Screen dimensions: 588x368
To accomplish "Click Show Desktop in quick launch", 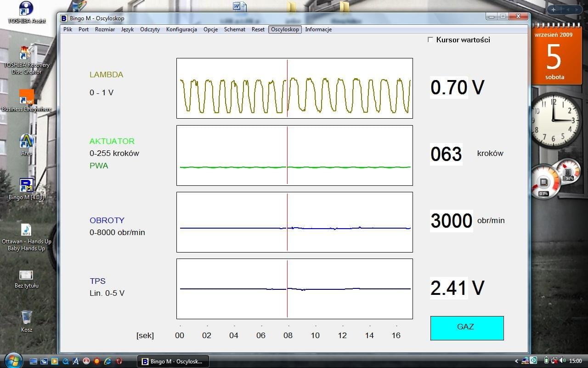I will pyautogui.click(x=34, y=361).
